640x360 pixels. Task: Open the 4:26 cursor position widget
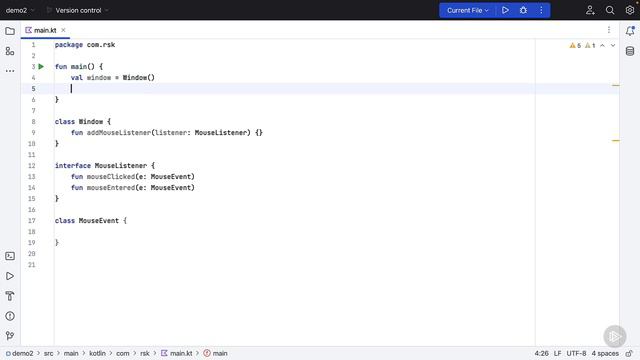point(542,353)
